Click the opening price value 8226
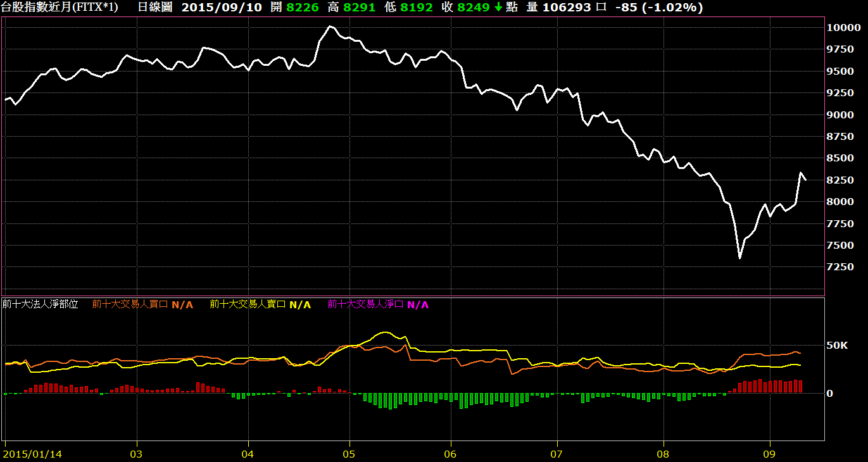 tap(299, 8)
